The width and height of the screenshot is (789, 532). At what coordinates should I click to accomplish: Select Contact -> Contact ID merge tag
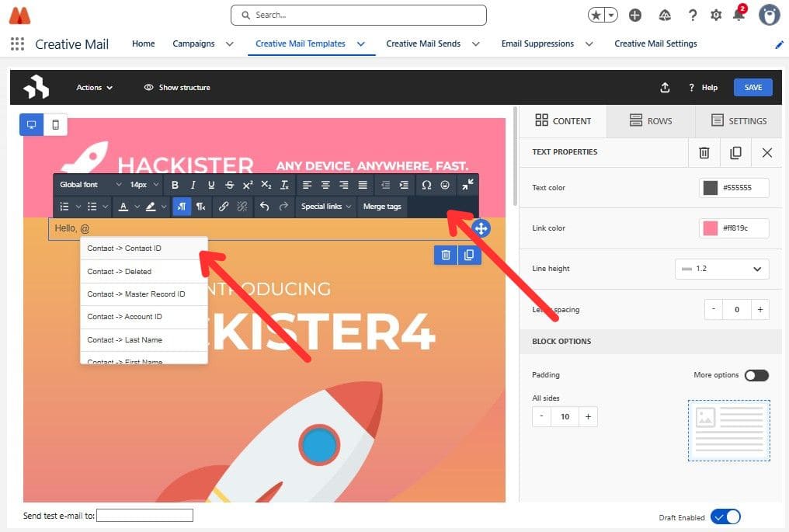click(x=144, y=249)
